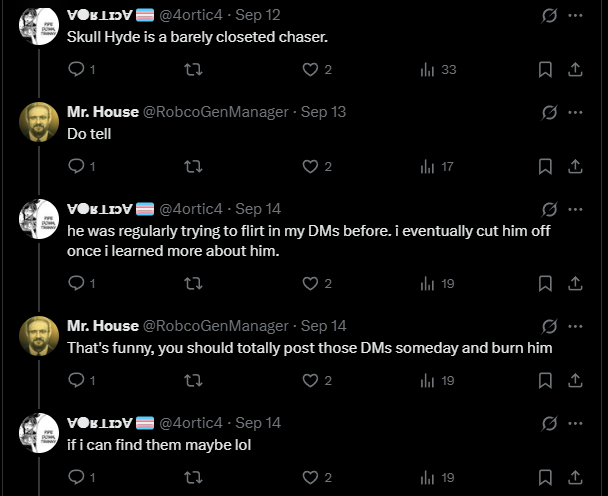Screen dimensions: 608x496
Task: Repost the "Do tell" tweet
Action: pyautogui.click(x=194, y=166)
